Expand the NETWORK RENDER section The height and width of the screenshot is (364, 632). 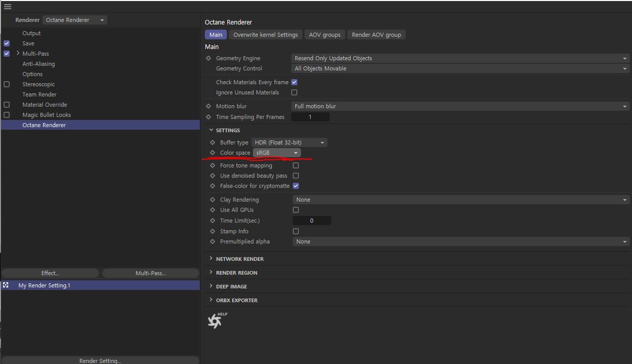pos(211,259)
